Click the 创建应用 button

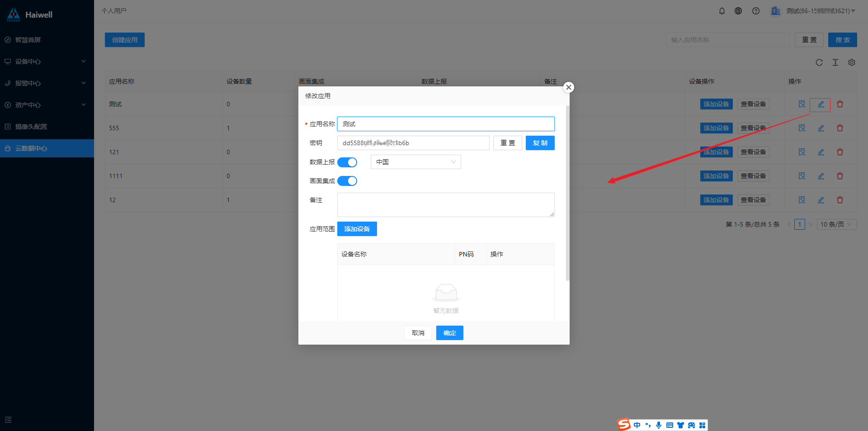point(125,40)
